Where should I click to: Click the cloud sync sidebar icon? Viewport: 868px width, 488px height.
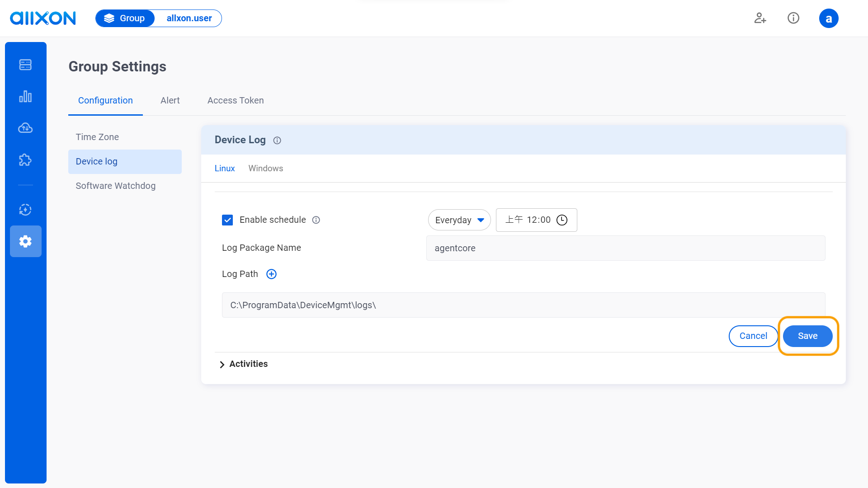[25, 128]
